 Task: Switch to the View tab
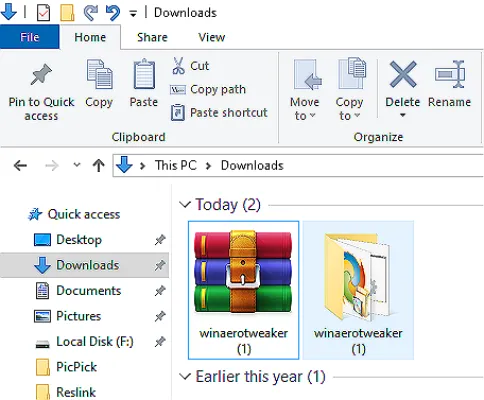coord(212,37)
